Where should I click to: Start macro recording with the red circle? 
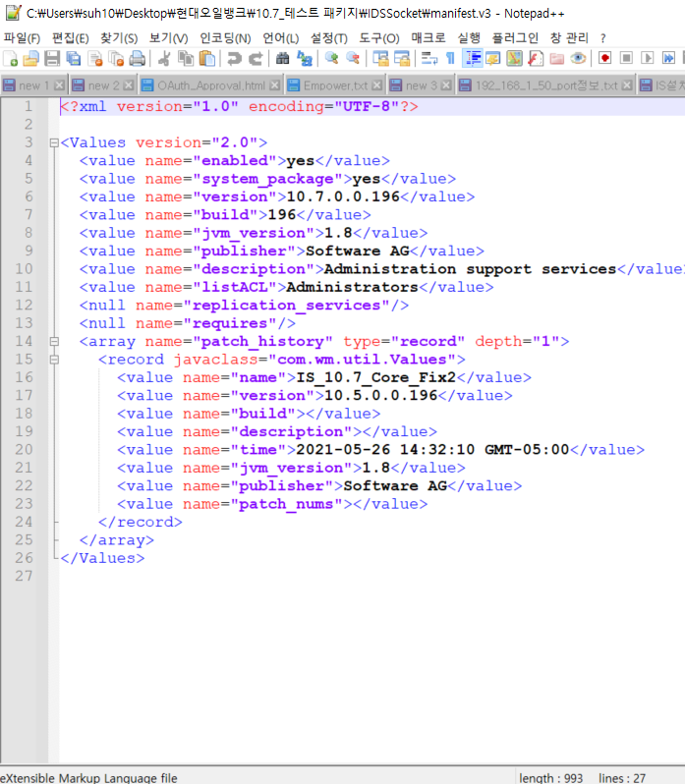pos(604,59)
